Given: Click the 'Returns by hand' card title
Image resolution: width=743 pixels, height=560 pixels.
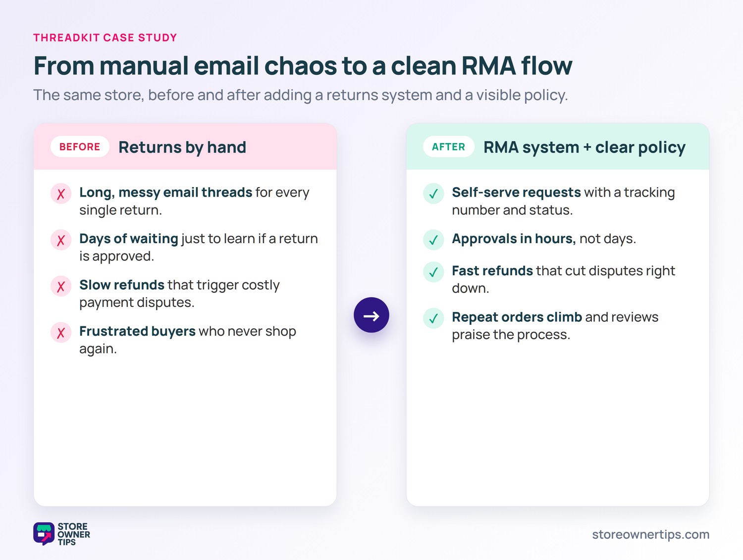Looking at the screenshot, I should 182,148.
